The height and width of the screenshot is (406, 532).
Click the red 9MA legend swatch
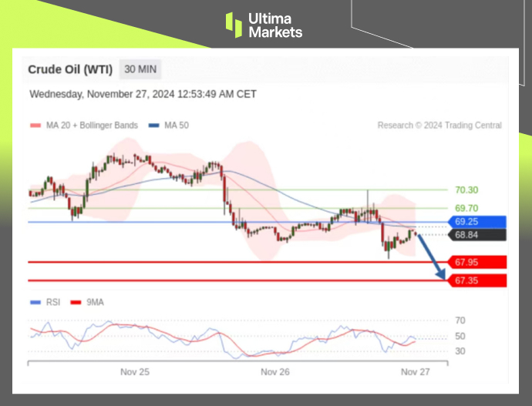point(76,303)
